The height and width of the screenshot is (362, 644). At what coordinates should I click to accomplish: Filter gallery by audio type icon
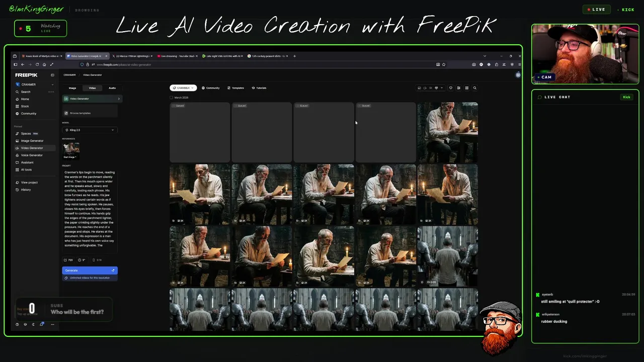point(431,88)
